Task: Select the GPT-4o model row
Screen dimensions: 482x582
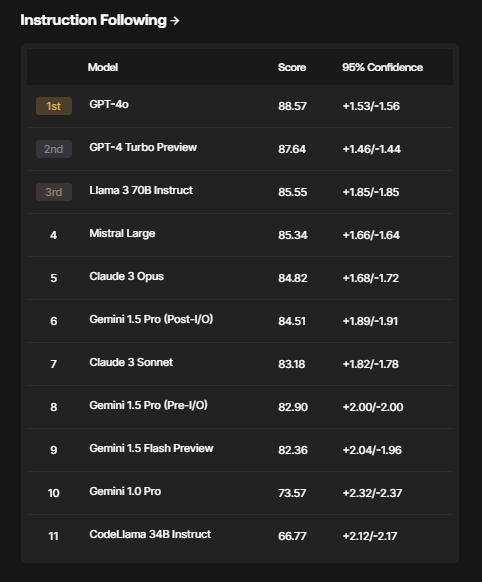Action: pyautogui.click(x=240, y=106)
